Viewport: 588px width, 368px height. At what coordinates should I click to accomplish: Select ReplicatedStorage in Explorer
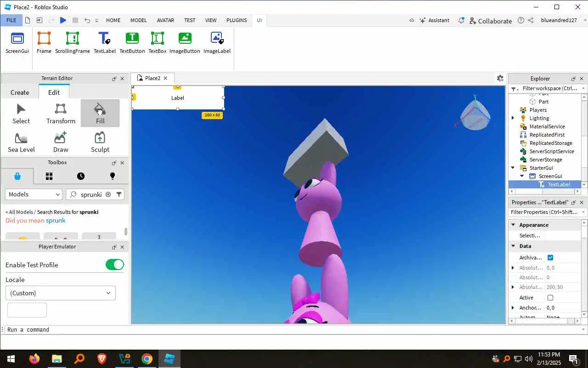[x=551, y=143]
